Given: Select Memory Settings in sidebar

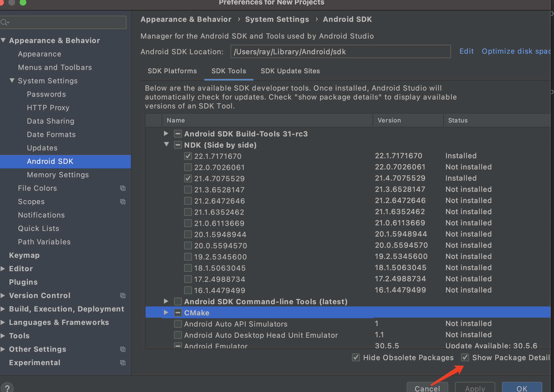Looking at the screenshot, I should click(x=58, y=175).
